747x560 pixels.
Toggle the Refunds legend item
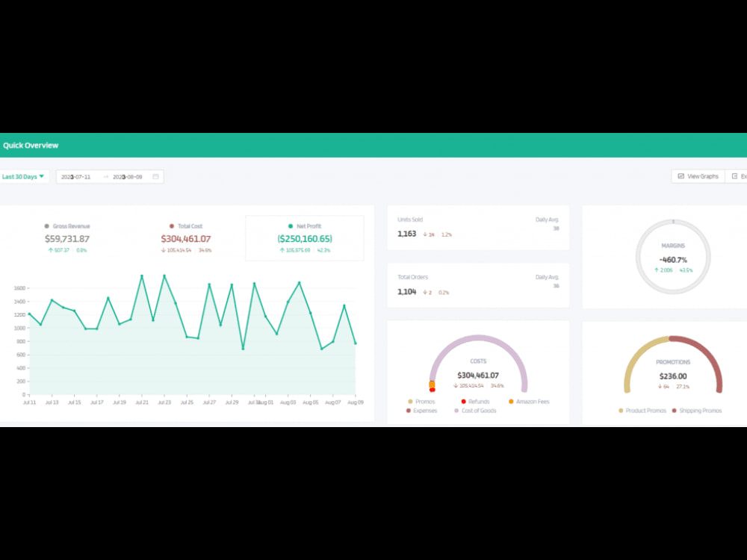[475, 402]
